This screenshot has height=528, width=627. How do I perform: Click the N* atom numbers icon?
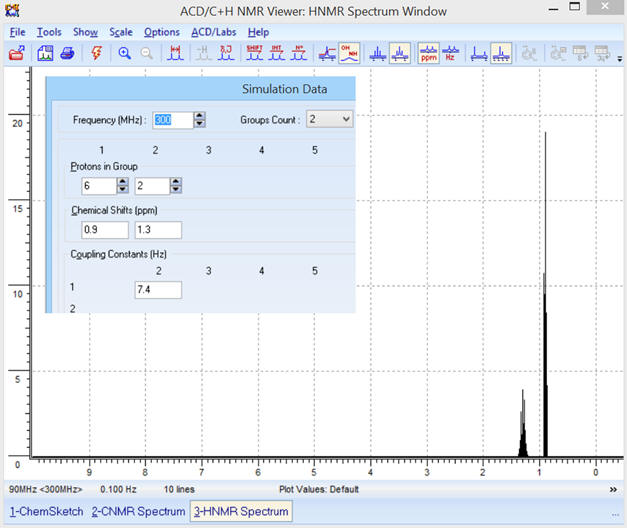click(298, 53)
